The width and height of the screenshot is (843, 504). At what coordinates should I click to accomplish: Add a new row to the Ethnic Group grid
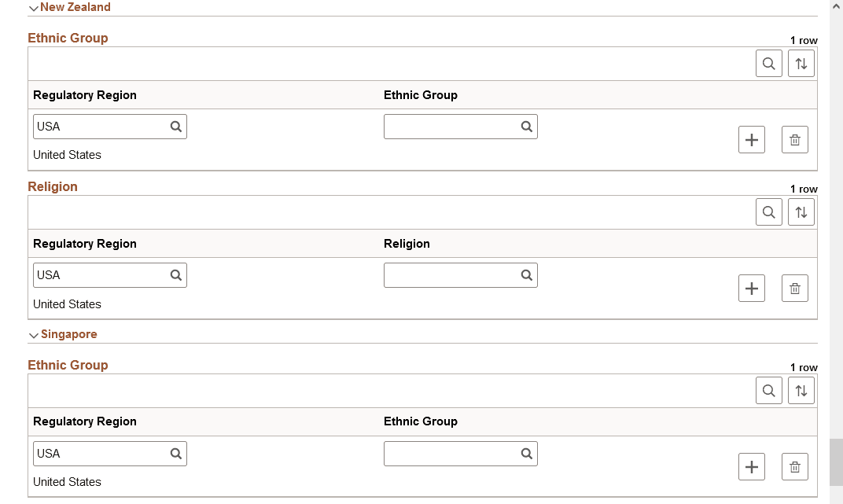752,139
